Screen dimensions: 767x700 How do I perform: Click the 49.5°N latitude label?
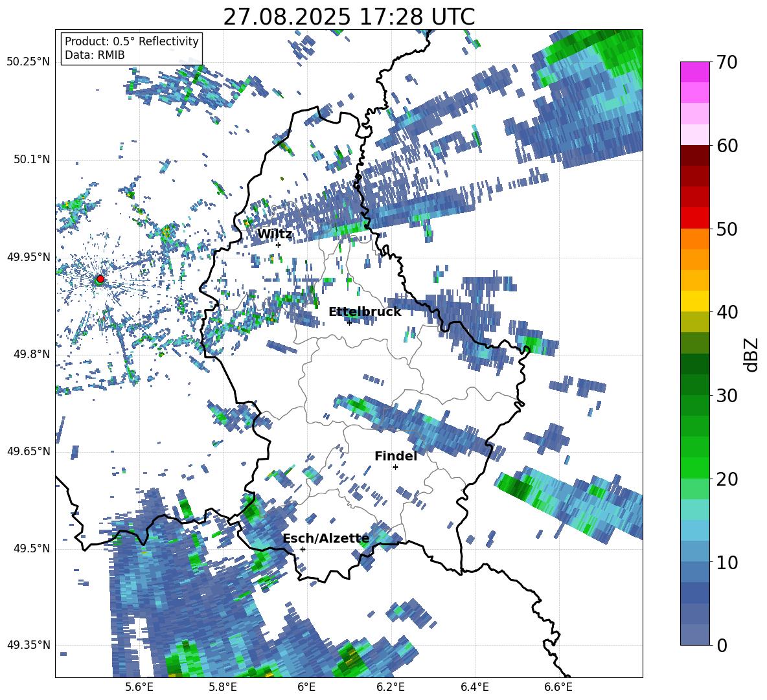click(31, 548)
